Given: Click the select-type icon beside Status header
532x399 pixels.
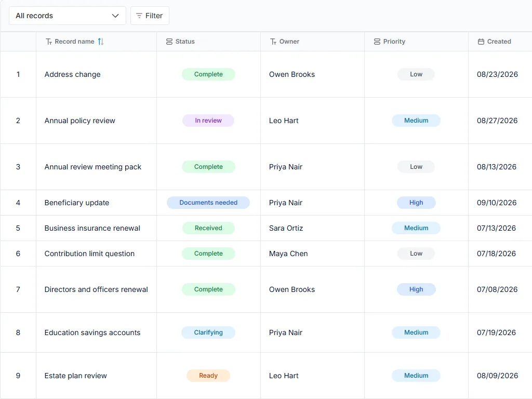Looking at the screenshot, I should tap(169, 42).
